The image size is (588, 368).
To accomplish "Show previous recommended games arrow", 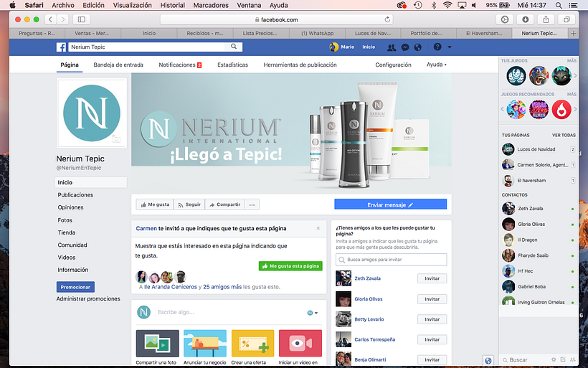I will [503, 110].
